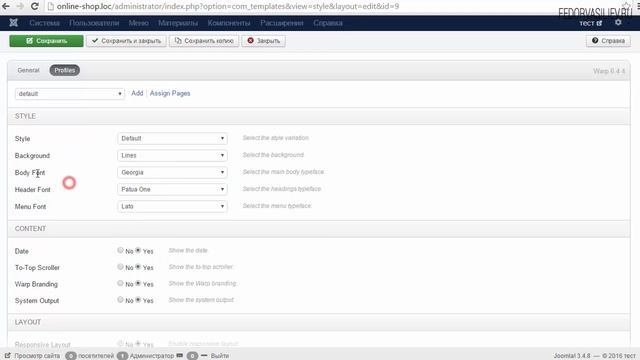This screenshot has width=640, height=360.
Task: Click the CONTENT section header
Action: (x=30, y=229)
